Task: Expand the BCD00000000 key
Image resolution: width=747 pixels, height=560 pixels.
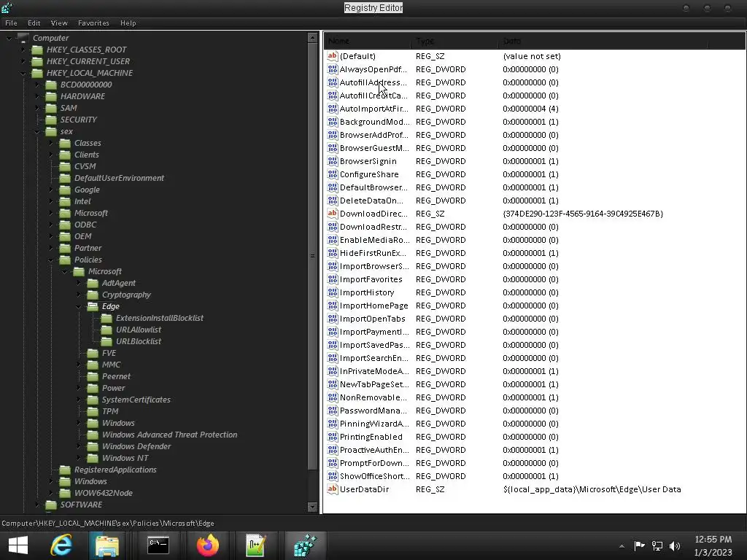Action: coord(37,85)
